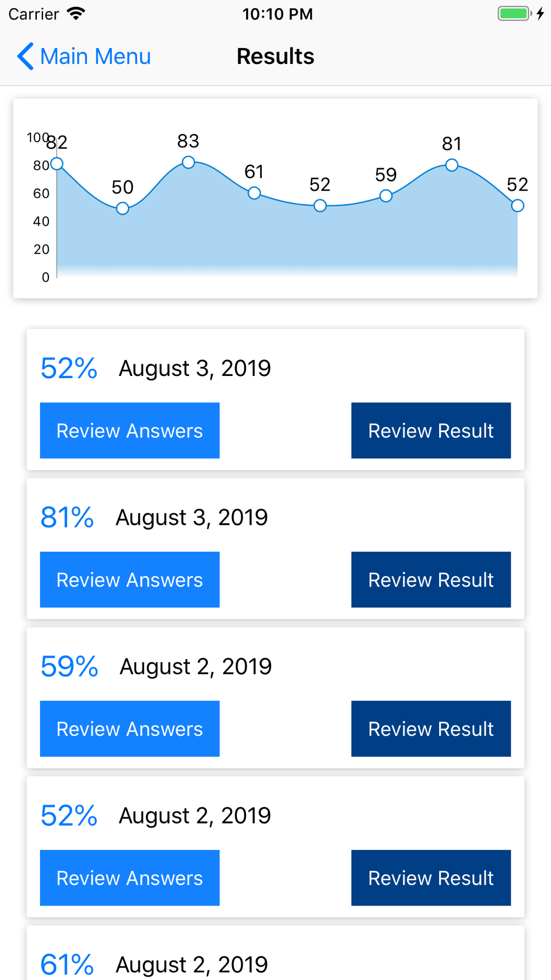Open Review Answers for the 59% result
Viewport: 551px width, 980px height.
(x=129, y=729)
